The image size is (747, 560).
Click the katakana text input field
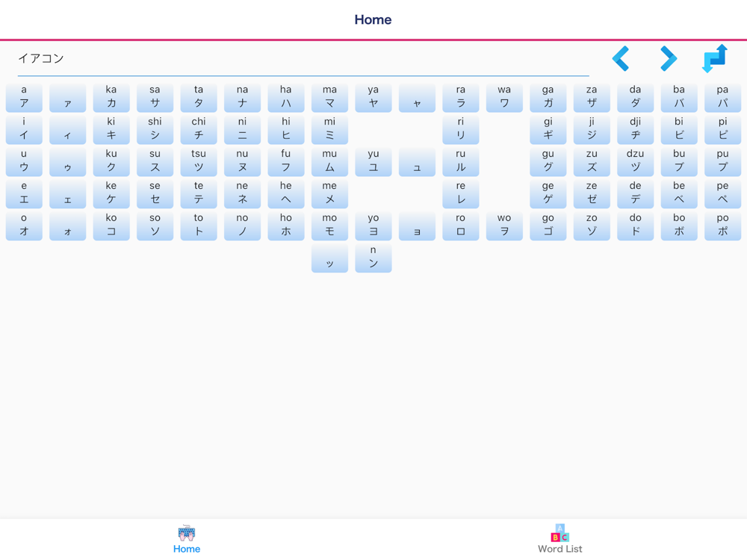pos(303,59)
